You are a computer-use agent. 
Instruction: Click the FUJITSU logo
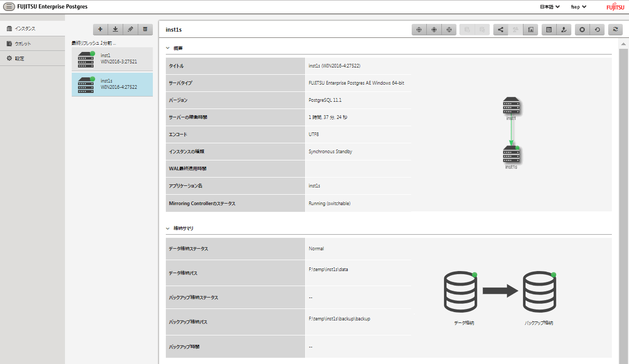(x=615, y=7)
